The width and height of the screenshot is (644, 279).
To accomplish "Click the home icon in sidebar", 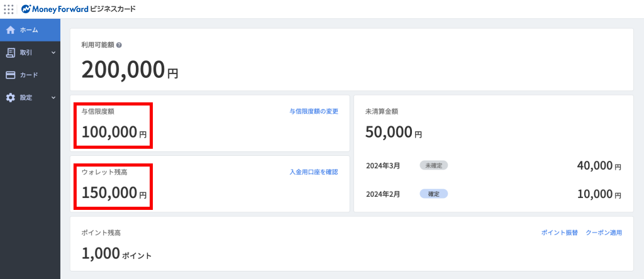I will click(x=10, y=30).
